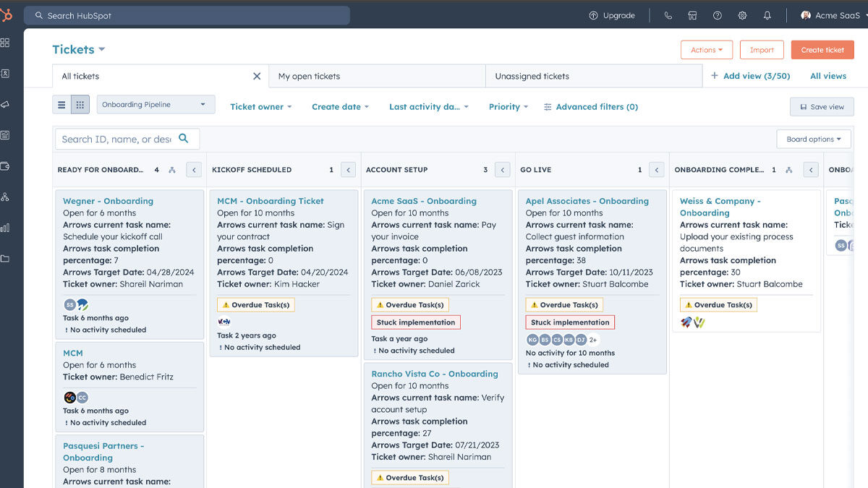This screenshot has width=868, height=488.
Task: Open the Actions dropdown button
Action: pos(707,50)
